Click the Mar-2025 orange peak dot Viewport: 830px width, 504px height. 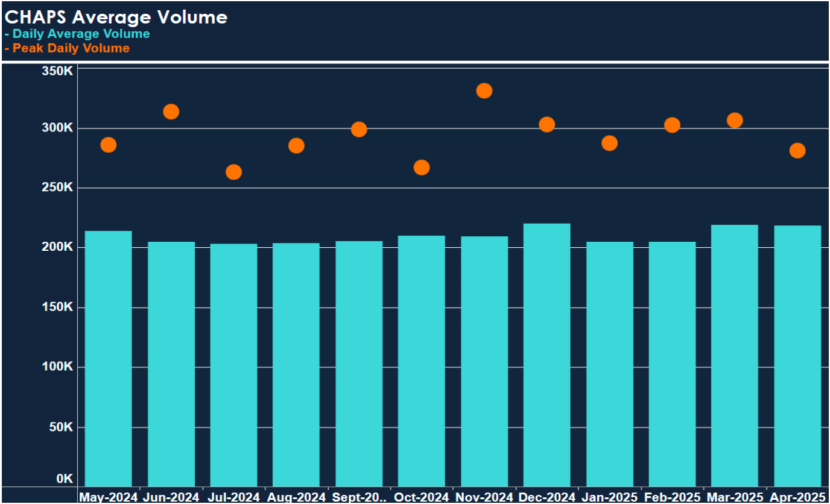(735, 120)
